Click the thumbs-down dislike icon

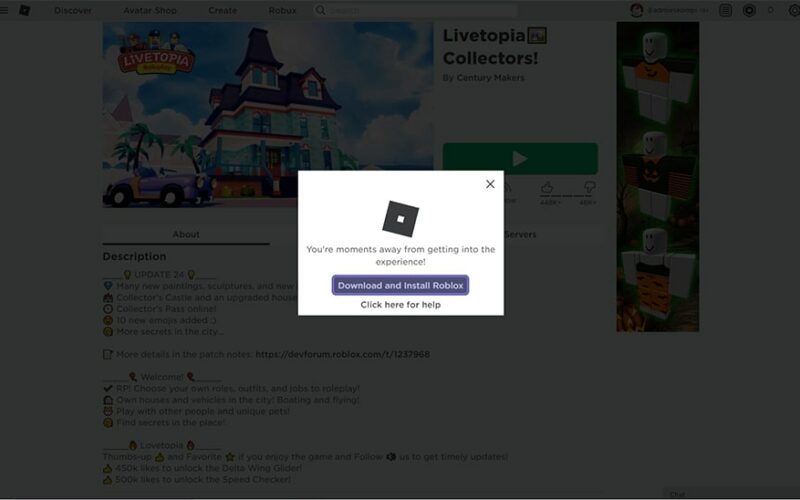coord(590,187)
